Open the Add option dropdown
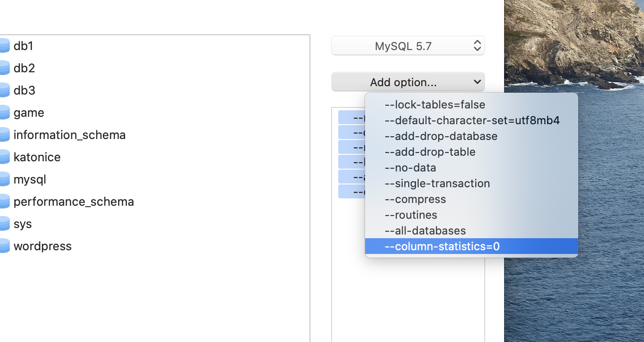Screen dimensions: 644x342 coord(408,82)
